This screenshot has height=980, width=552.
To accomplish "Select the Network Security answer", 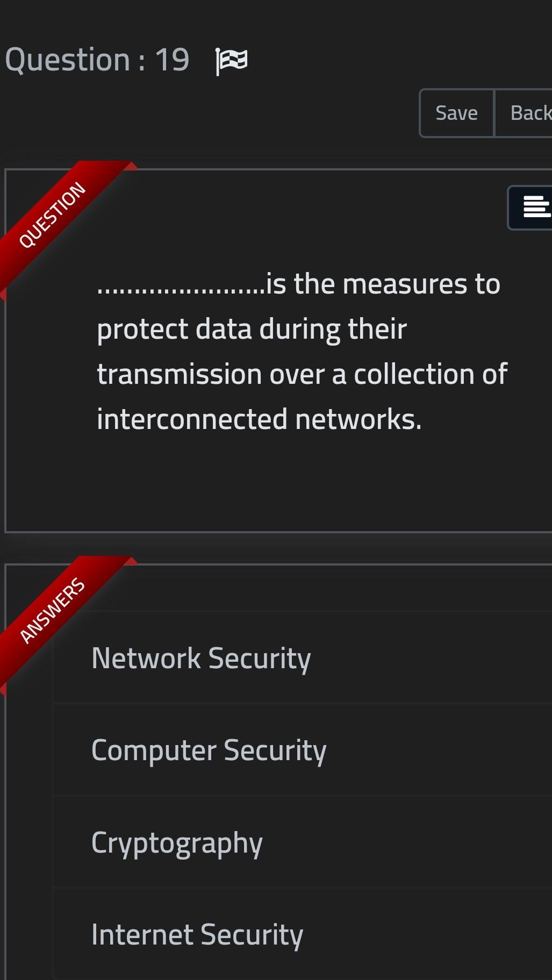I will coord(201,657).
